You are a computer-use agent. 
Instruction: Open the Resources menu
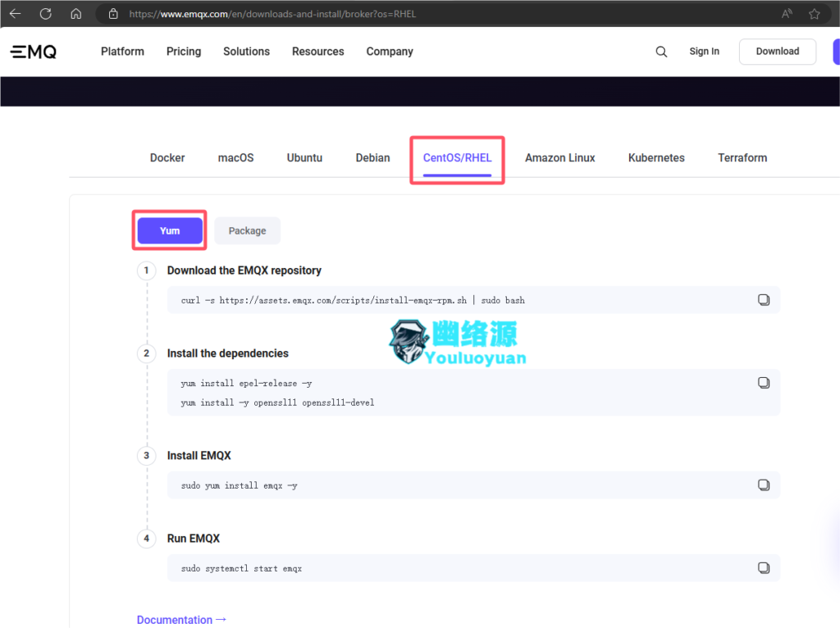coord(318,52)
